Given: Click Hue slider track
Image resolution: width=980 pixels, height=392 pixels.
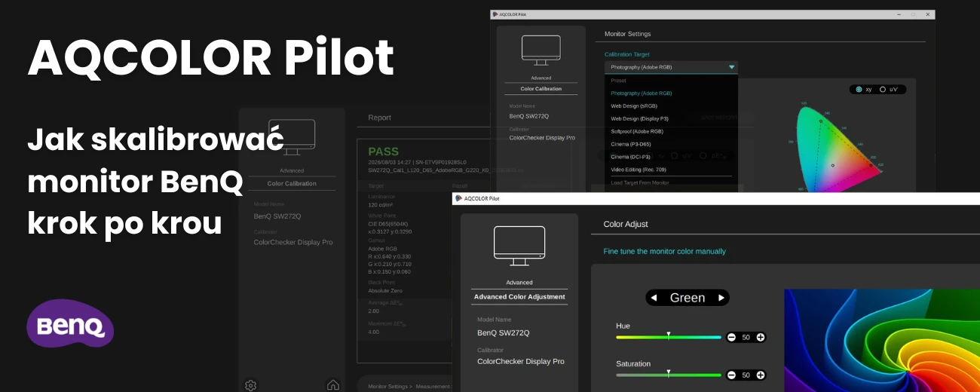Looking at the screenshot, I should coord(669,337).
